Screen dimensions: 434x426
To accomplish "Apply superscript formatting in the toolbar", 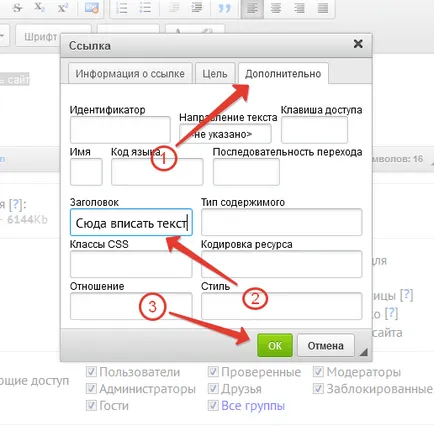I will pyautogui.click(x=63, y=7).
